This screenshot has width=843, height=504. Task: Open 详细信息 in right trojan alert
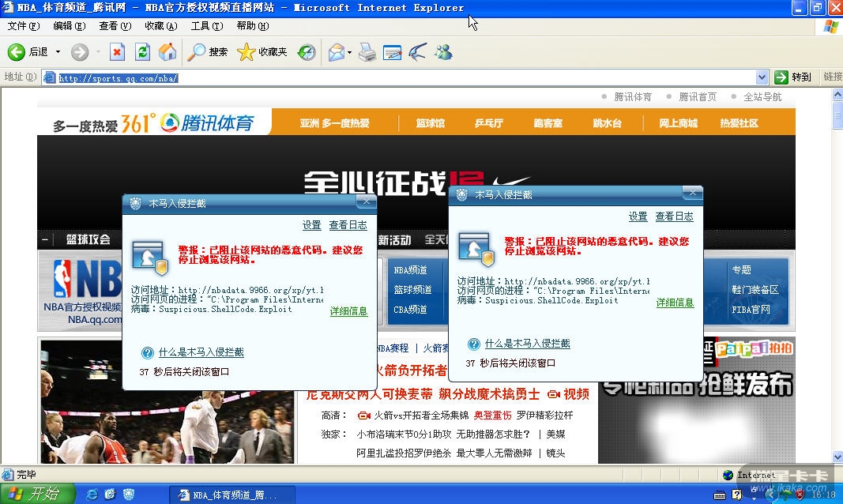coord(675,303)
